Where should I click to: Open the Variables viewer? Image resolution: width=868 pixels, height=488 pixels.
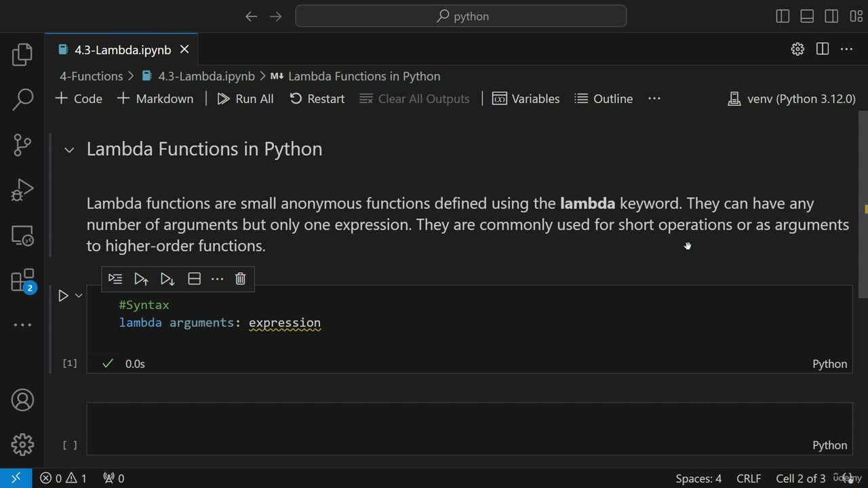click(526, 98)
